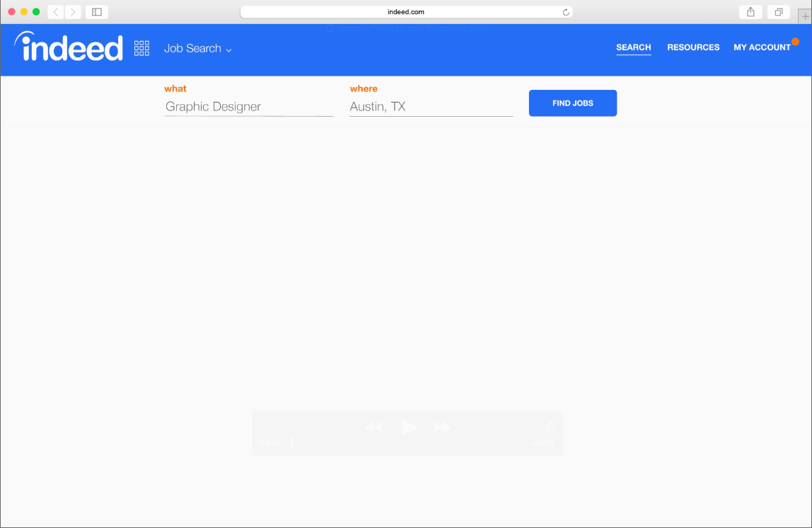
Task: Click the Indeed logo
Action: tap(69, 47)
